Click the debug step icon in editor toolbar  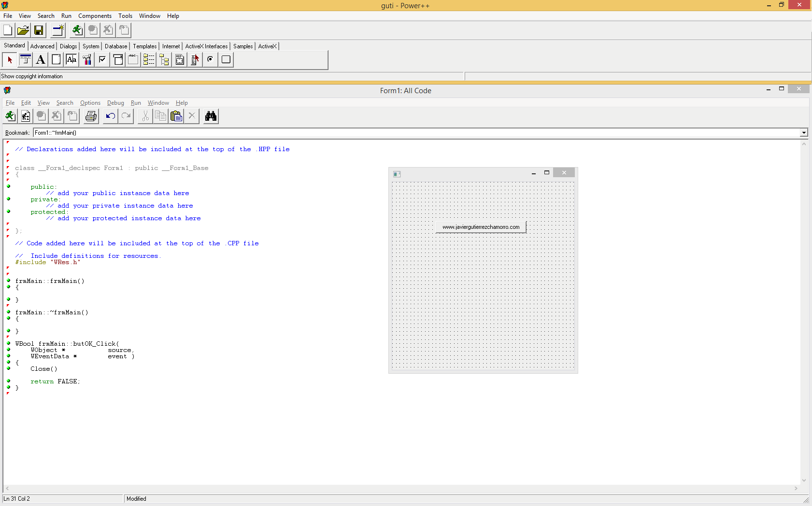click(26, 116)
